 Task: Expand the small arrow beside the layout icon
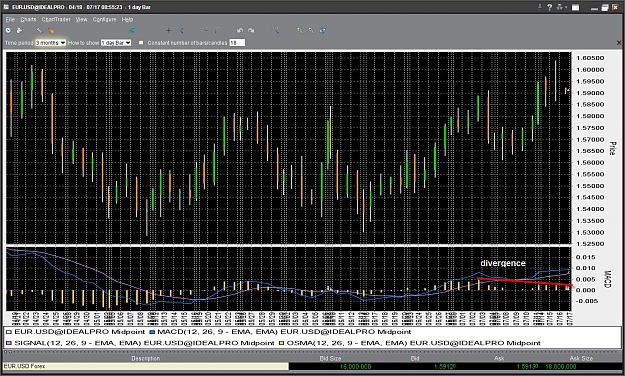566,7
